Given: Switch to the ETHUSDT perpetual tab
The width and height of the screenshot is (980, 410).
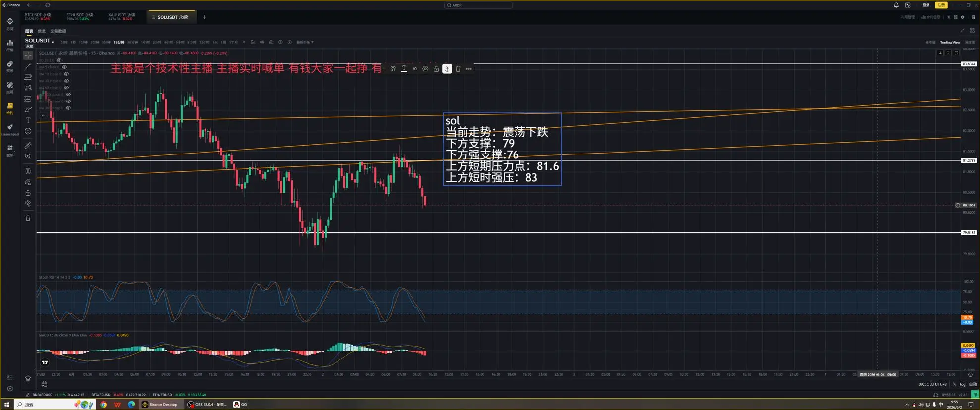Looking at the screenshot, I should (80, 17).
